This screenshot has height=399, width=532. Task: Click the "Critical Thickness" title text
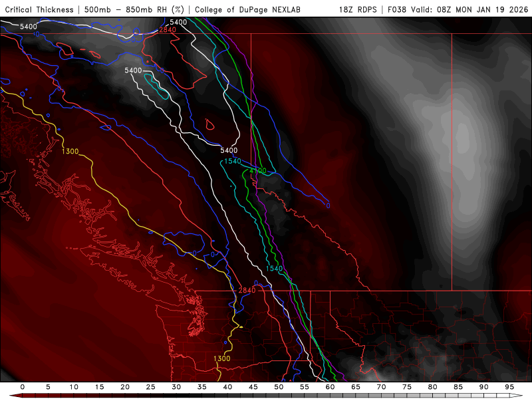click(x=39, y=9)
